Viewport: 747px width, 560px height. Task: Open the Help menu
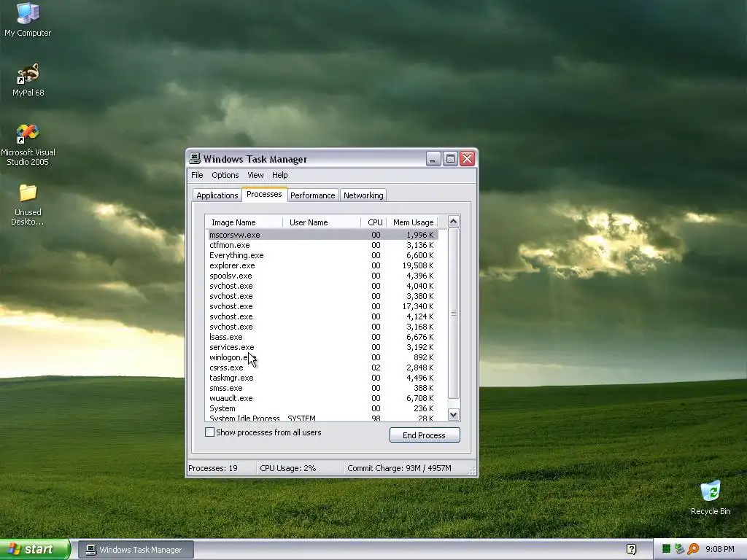pos(279,175)
